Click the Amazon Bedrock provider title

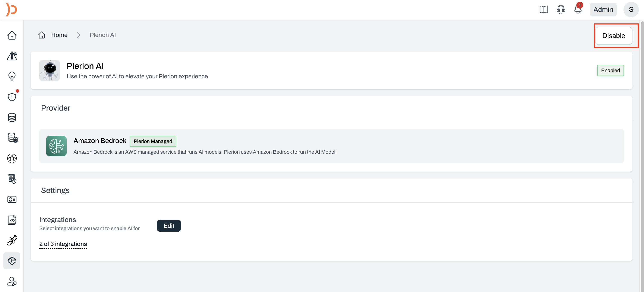click(x=100, y=141)
